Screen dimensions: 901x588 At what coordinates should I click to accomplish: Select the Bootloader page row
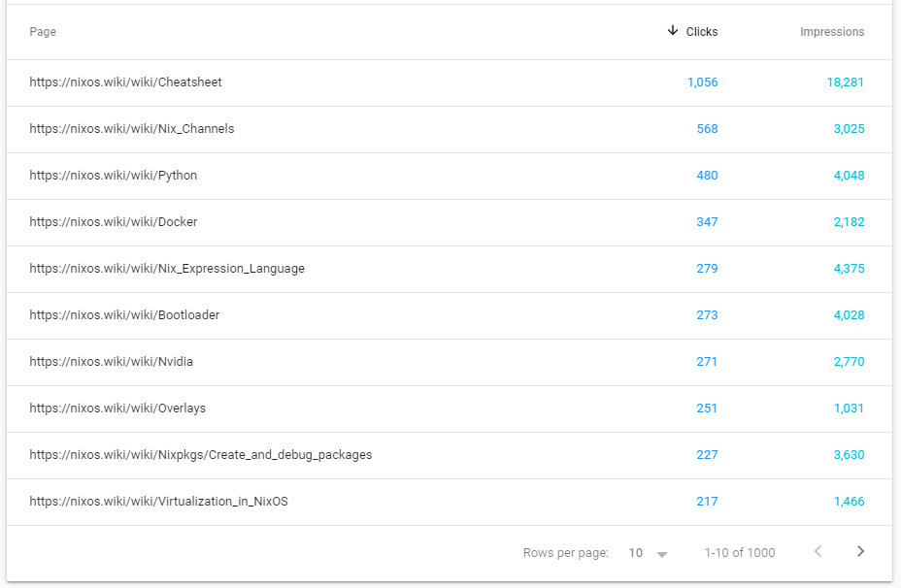pos(450,315)
